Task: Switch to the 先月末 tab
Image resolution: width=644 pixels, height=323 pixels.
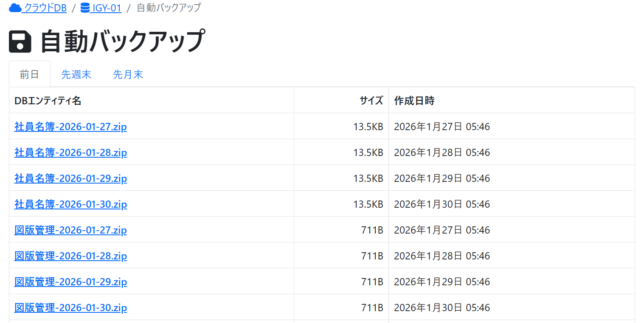Action: click(x=128, y=75)
